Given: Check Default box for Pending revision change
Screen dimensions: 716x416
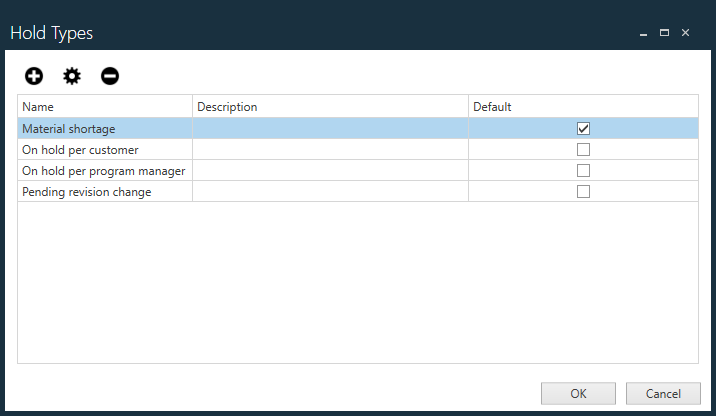Looking at the screenshot, I should pyautogui.click(x=584, y=192).
